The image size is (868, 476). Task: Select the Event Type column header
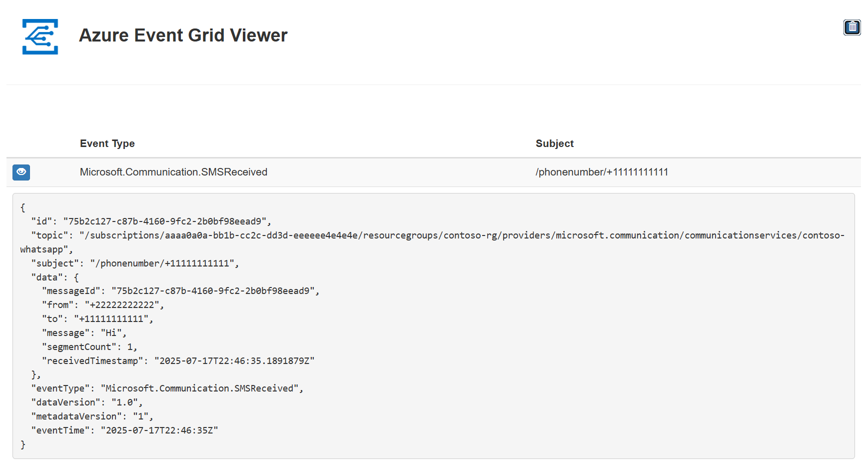(107, 143)
